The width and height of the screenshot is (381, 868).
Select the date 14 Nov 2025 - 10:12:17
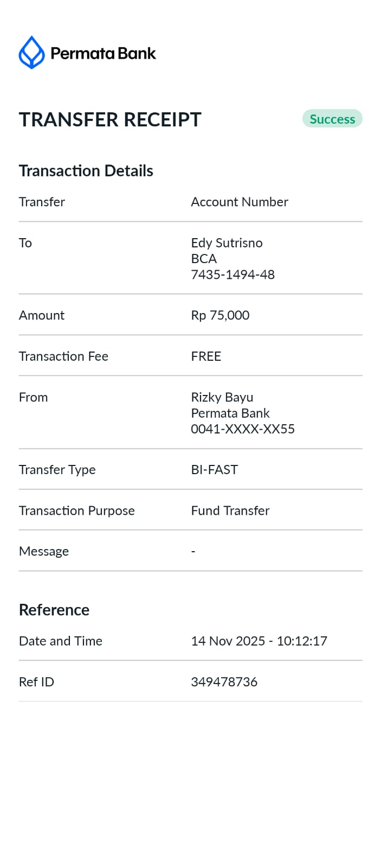click(x=259, y=641)
